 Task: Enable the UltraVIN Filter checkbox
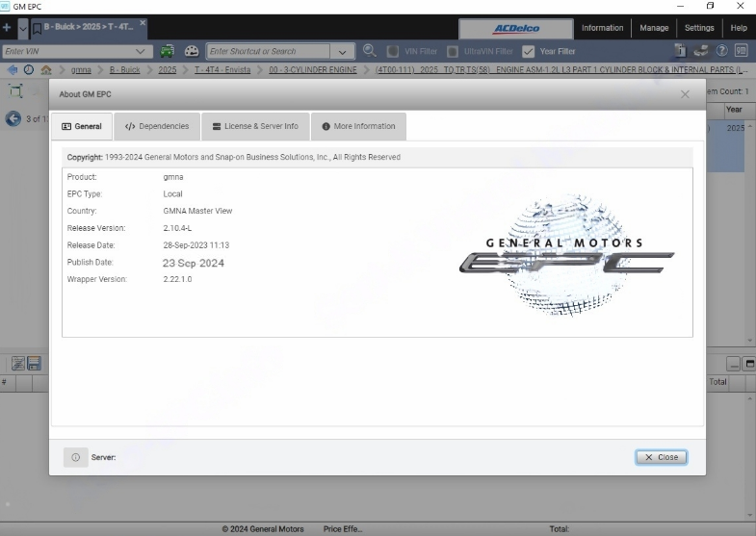pyautogui.click(x=453, y=51)
